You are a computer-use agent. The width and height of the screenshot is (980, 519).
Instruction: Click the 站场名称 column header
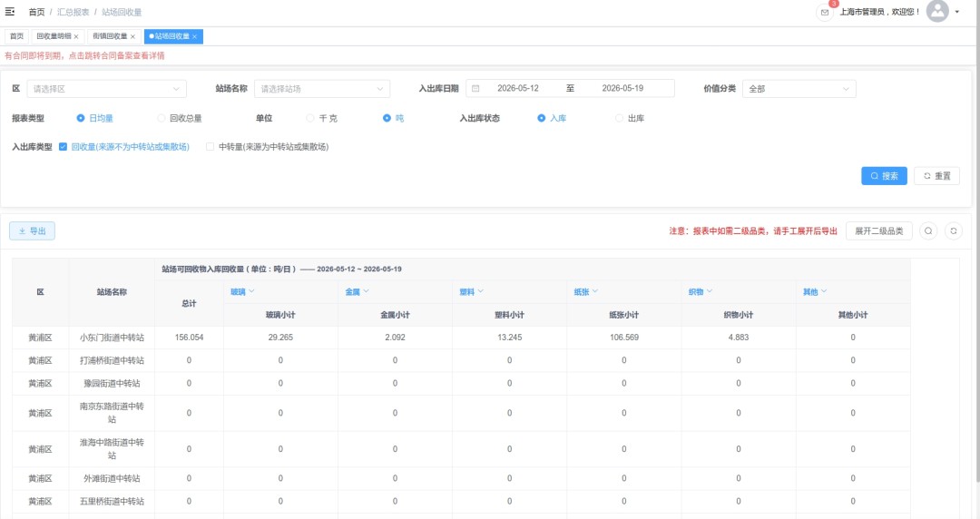click(112, 292)
